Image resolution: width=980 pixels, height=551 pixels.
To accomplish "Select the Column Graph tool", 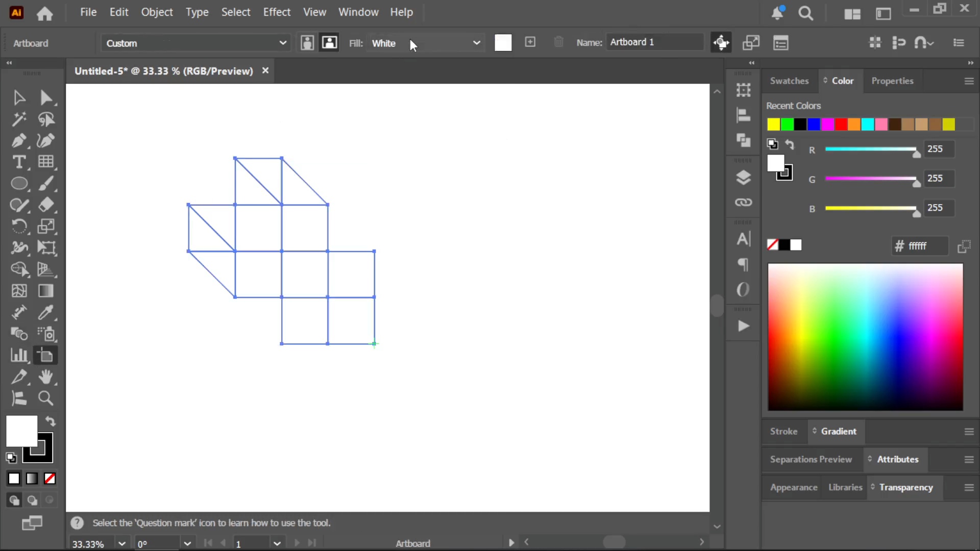I will click(x=19, y=355).
